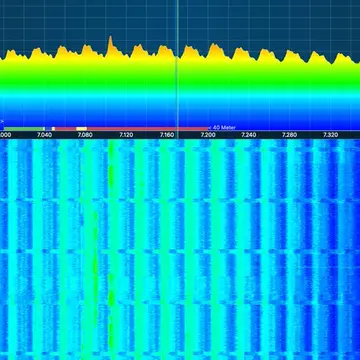Tune to 7.280 on the frequency scale

coord(289,135)
